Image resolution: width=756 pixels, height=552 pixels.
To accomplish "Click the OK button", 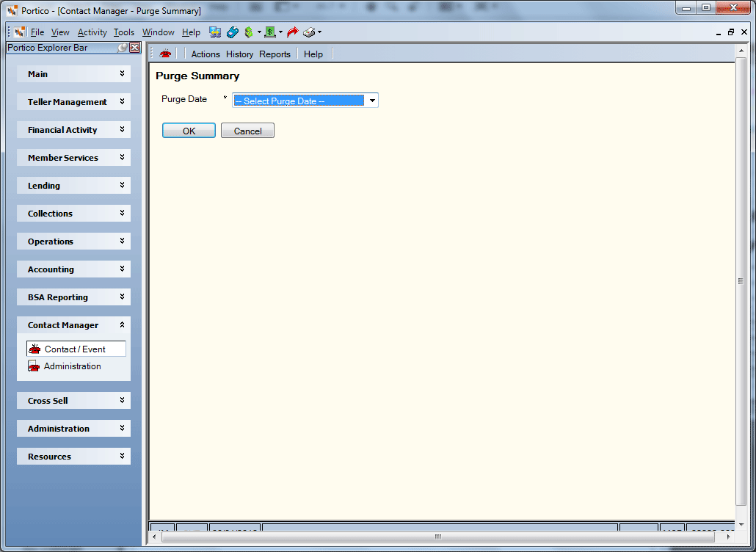I will (189, 131).
